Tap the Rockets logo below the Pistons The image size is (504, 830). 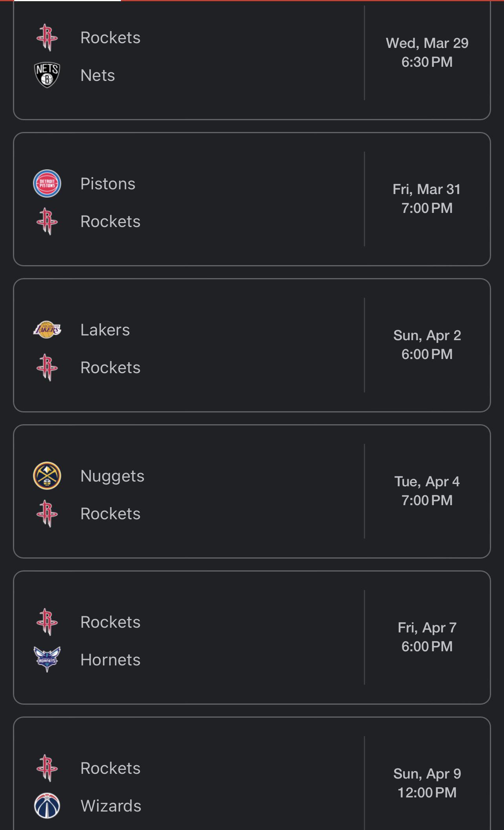point(47,221)
